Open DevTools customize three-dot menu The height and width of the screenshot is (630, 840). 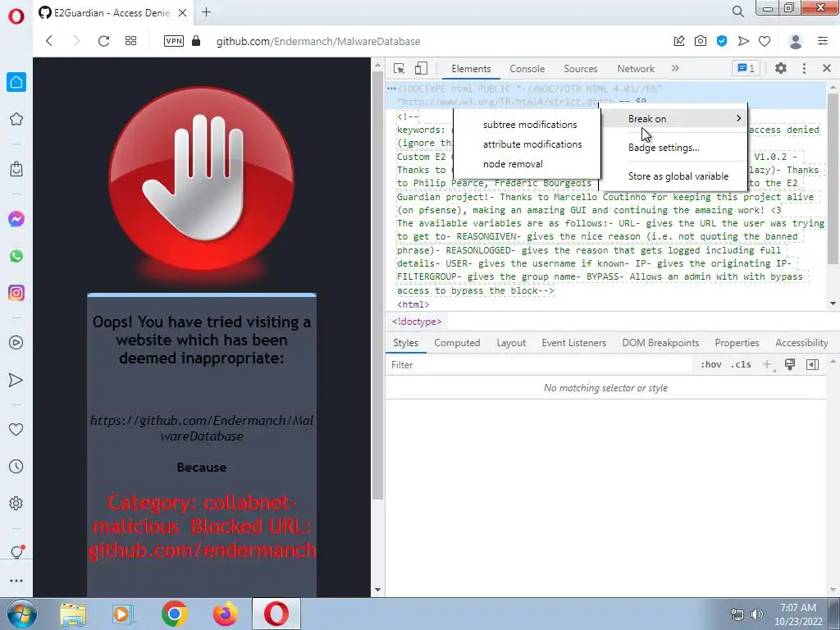pyautogui.click(x=804, y=69)
